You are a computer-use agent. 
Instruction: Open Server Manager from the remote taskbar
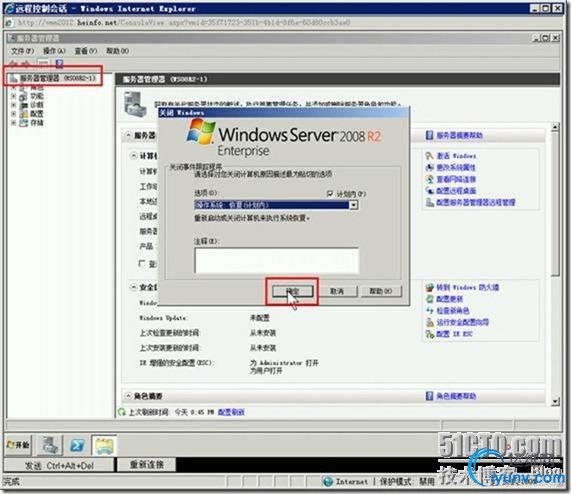click(50, 446)
